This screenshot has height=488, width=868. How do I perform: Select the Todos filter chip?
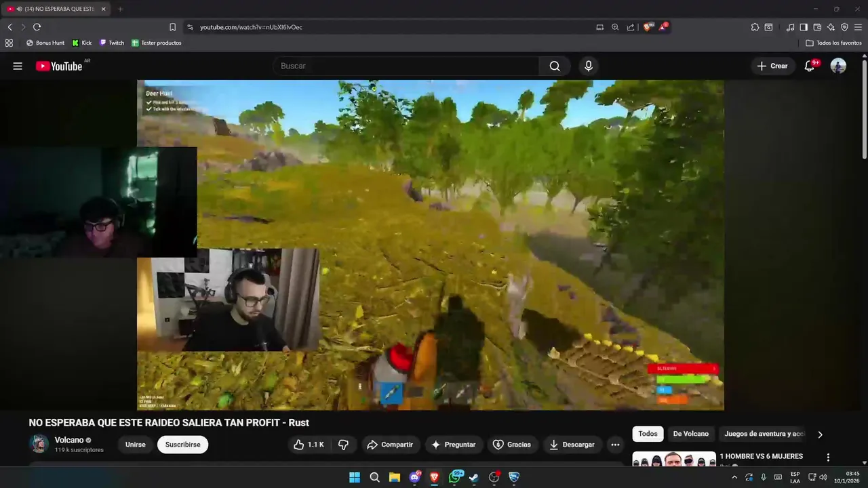[648, 434]
